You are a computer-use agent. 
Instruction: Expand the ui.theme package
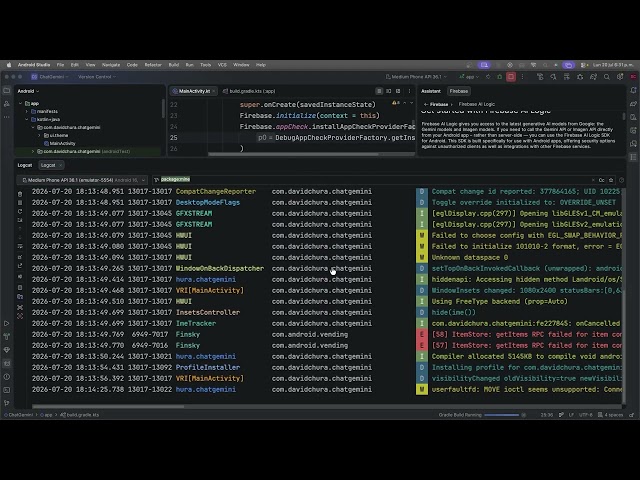point(40,136)
